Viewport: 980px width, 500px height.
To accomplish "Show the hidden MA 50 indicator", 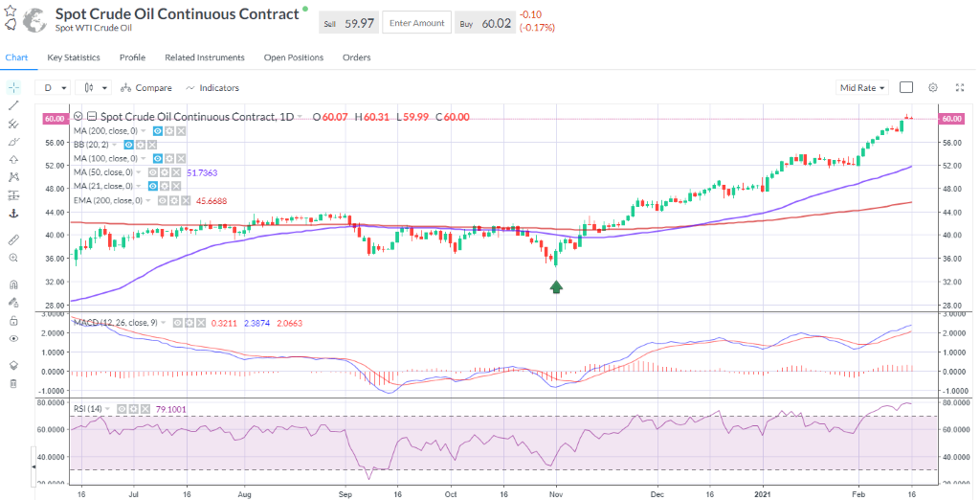I will (152, 172).
